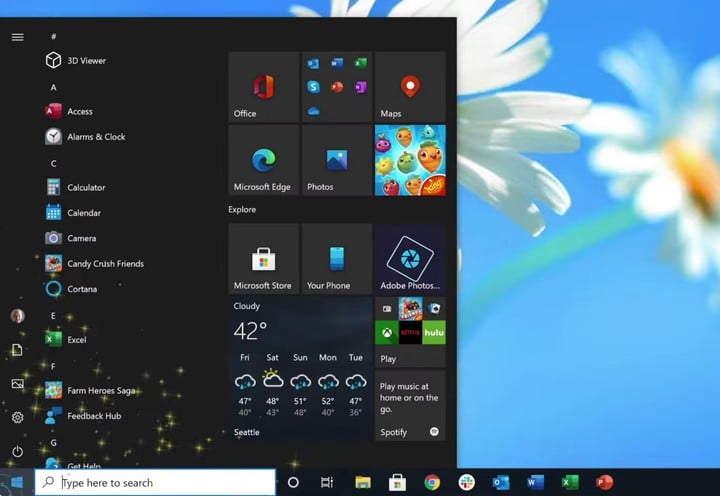
Task: Click the Task View taskbar button
Action: pyautogui.click(x=327, y=482)
